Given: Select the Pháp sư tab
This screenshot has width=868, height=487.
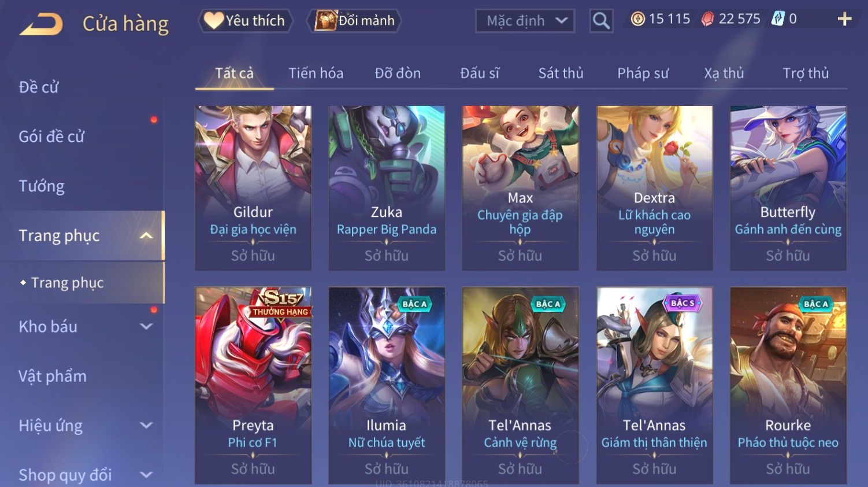Looking at the screenshot, I should tap(643, 73).
